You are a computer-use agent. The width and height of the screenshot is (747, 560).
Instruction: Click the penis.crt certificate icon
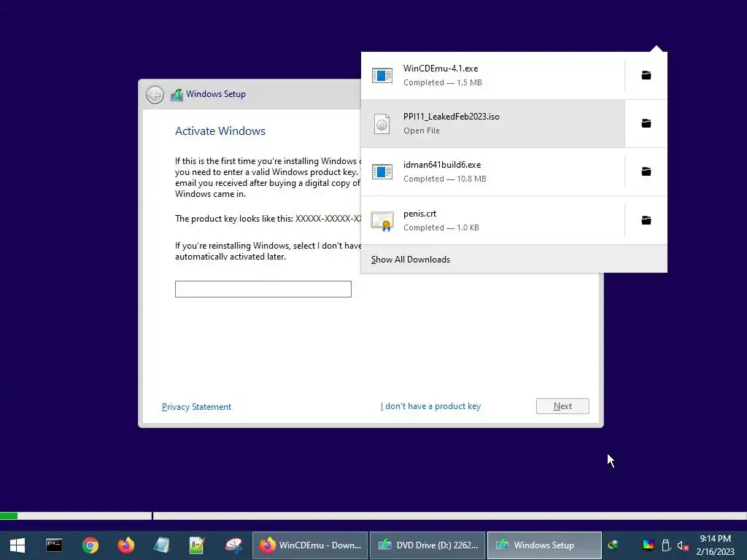(382, 221)
